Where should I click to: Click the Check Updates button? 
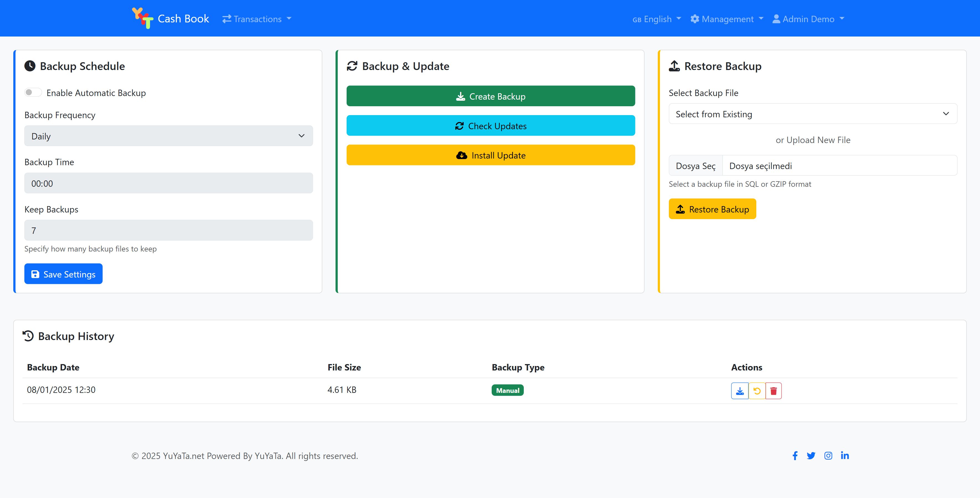(x=490, y=125)
